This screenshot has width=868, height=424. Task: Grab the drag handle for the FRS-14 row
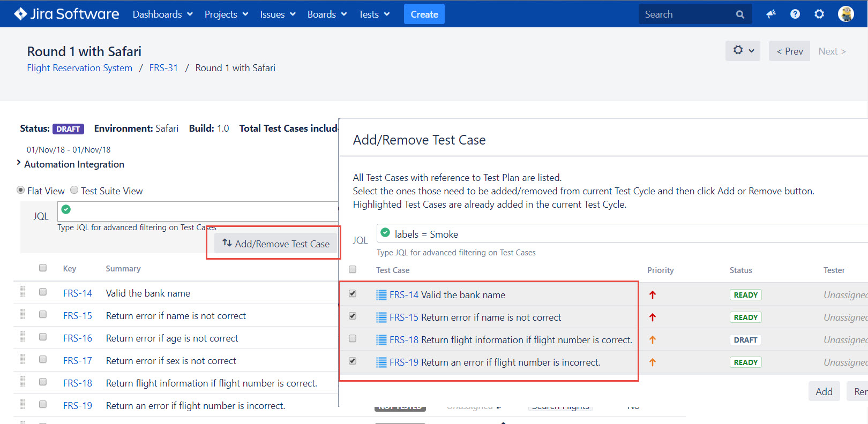22,292
